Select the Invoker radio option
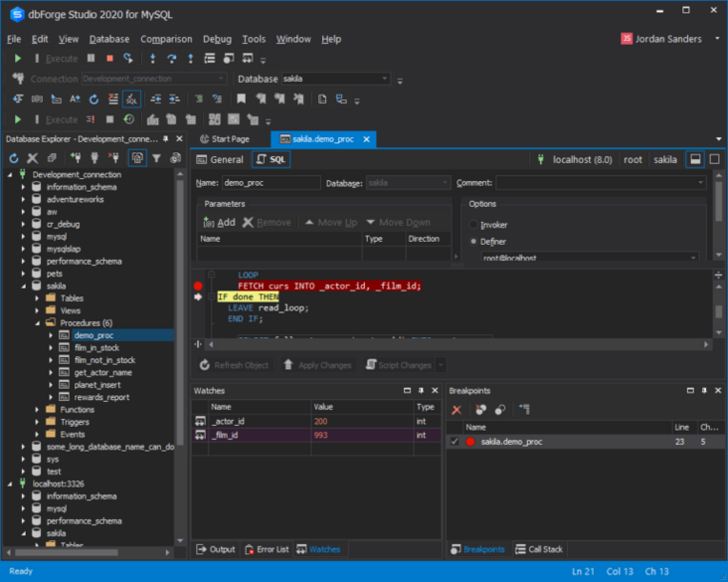 (472, 225)
